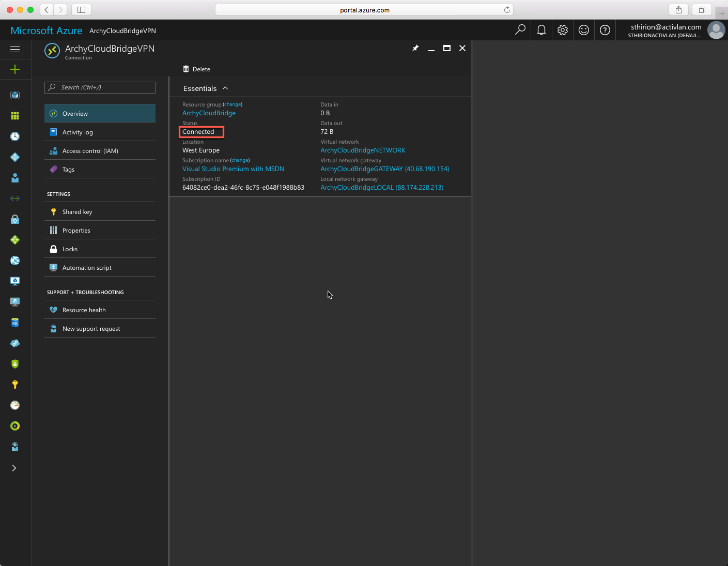Open ArchyCloudBridgeLOCAL local gateway link

coord(382,187)
